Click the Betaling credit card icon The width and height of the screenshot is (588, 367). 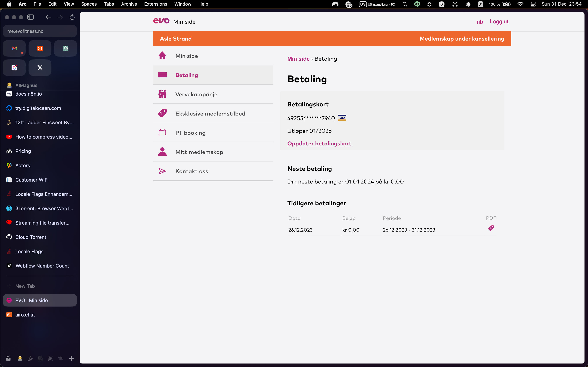tap(162, 75)
